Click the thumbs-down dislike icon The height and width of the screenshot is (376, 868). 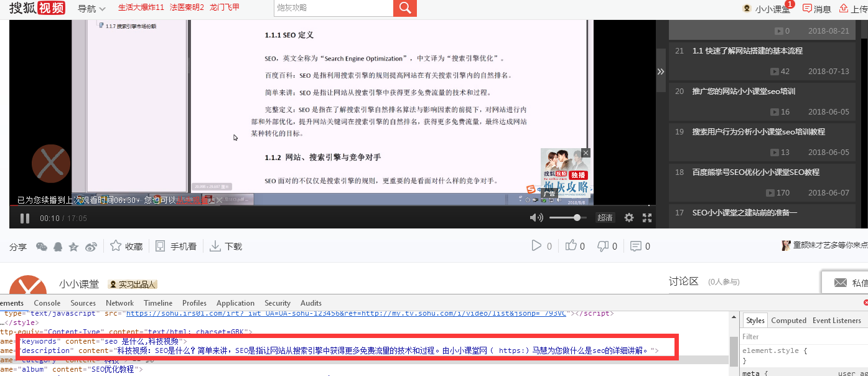tap(603, 246)
